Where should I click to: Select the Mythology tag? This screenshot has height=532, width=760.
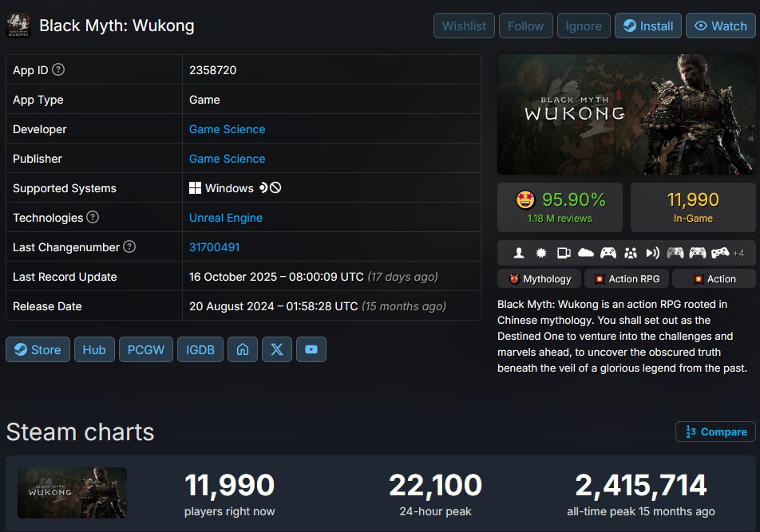(540, 279)
